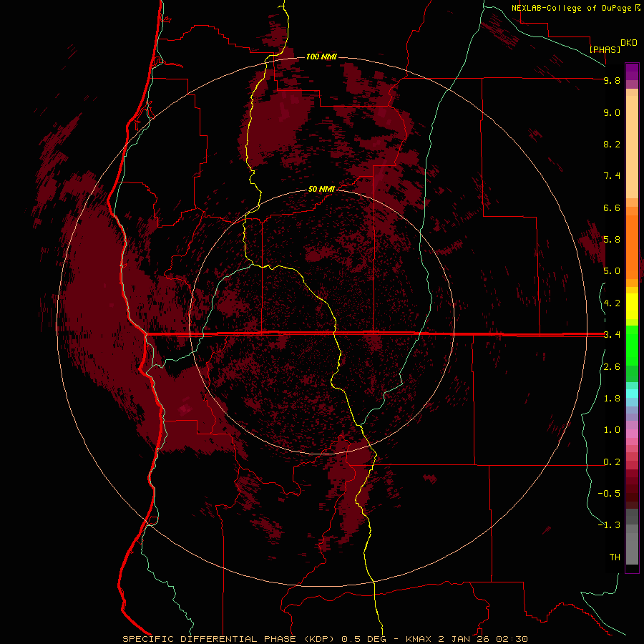Viewport: 644px width, 644px height.
Task: Click the DKD label above color scale
Action: tap(629, 43)
